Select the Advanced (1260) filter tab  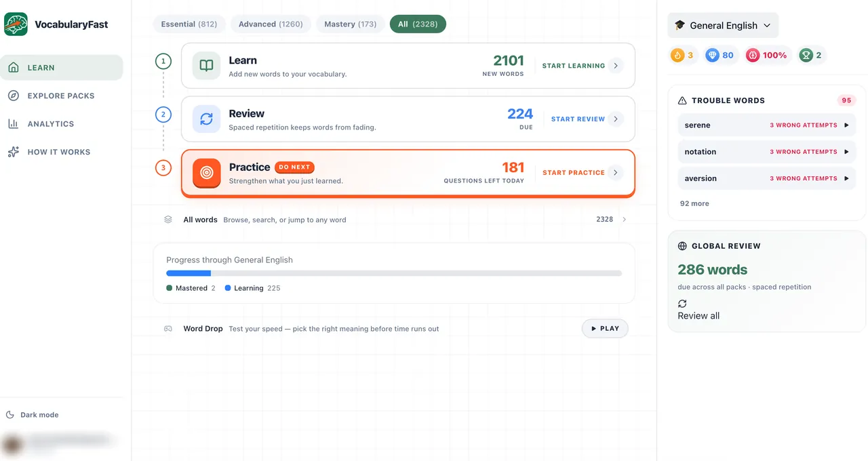pyautogui.click(x=271, y=24)
